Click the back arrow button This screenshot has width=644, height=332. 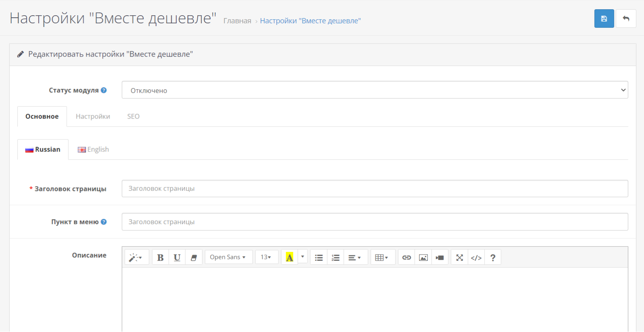[x=626, y=18]
